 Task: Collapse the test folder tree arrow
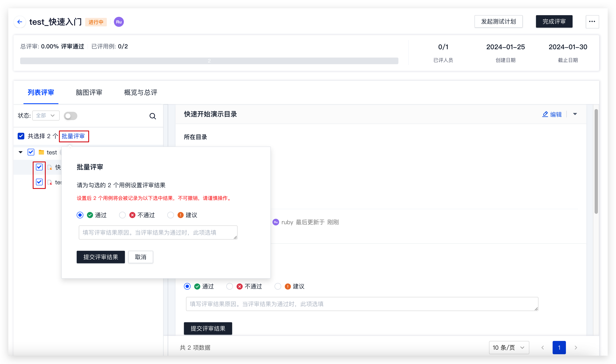[21, 152]
